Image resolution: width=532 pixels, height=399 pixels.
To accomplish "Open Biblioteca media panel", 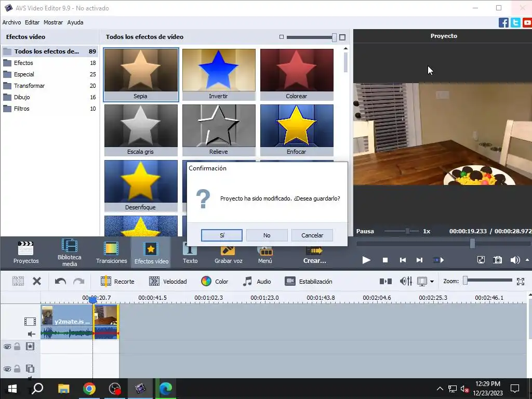I will (70, 252).
